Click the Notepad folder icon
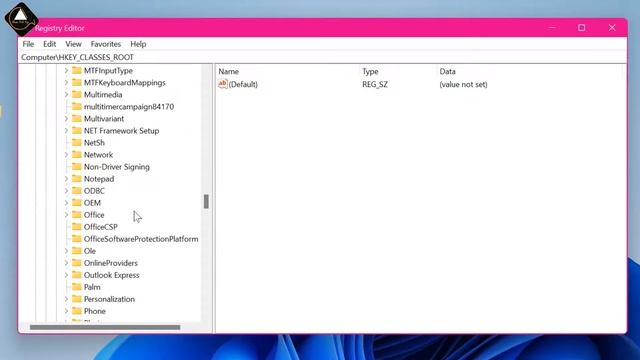Screen dimensions: 640x360 77,179
